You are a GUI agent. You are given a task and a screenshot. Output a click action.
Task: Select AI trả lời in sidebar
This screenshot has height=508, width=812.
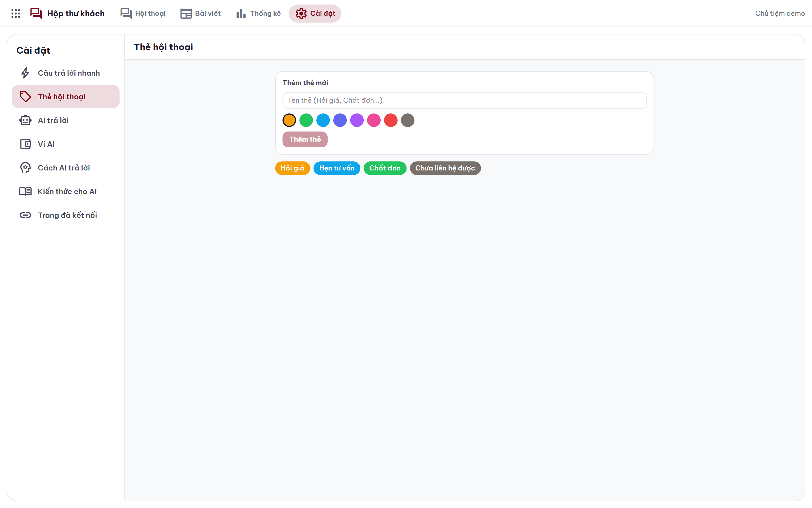pos(66,120)
